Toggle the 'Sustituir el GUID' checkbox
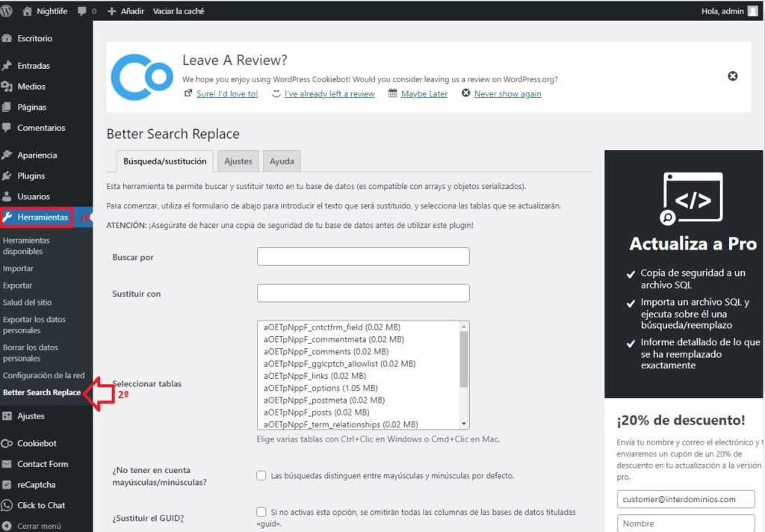This screenshot has height=532, width=765. [x=261, y=512]
